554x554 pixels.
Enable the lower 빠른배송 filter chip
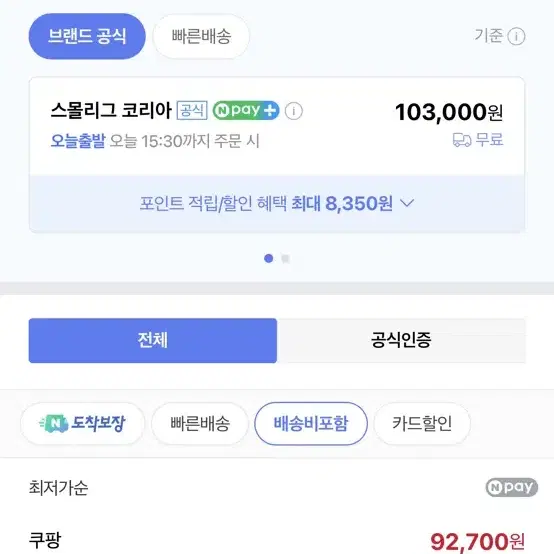click(200, 423)
